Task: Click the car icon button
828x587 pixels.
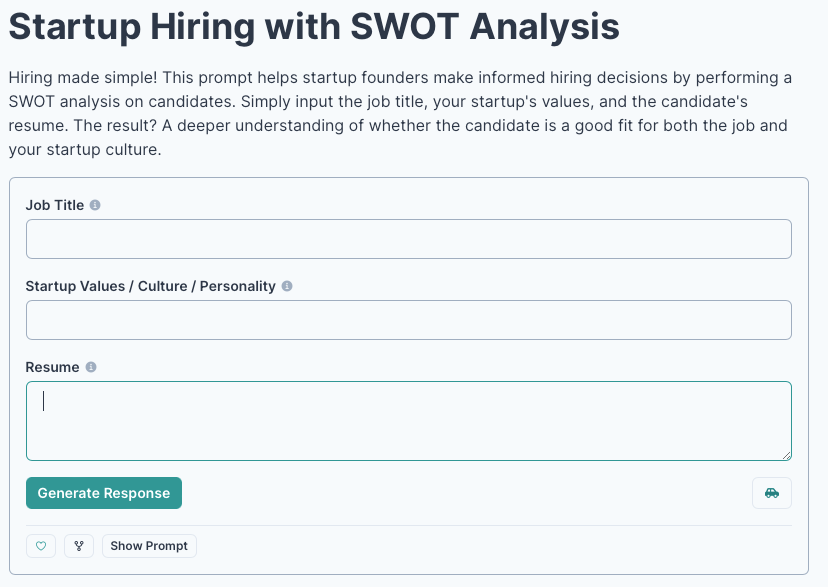Action: tap(771, 493)
